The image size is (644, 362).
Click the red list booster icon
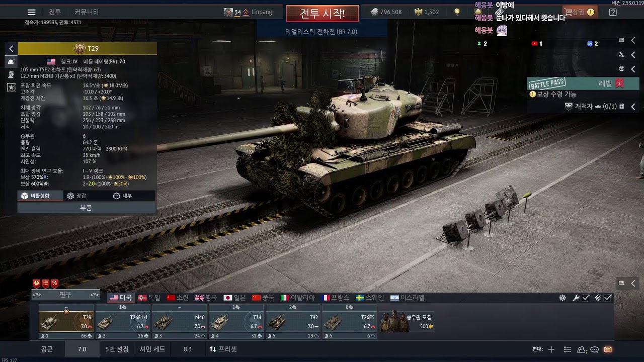click(46, 284)
